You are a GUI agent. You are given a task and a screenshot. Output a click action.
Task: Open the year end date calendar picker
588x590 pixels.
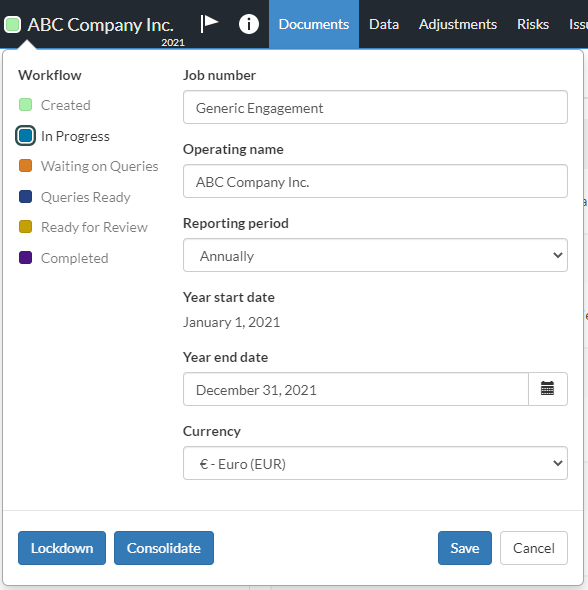547,389
